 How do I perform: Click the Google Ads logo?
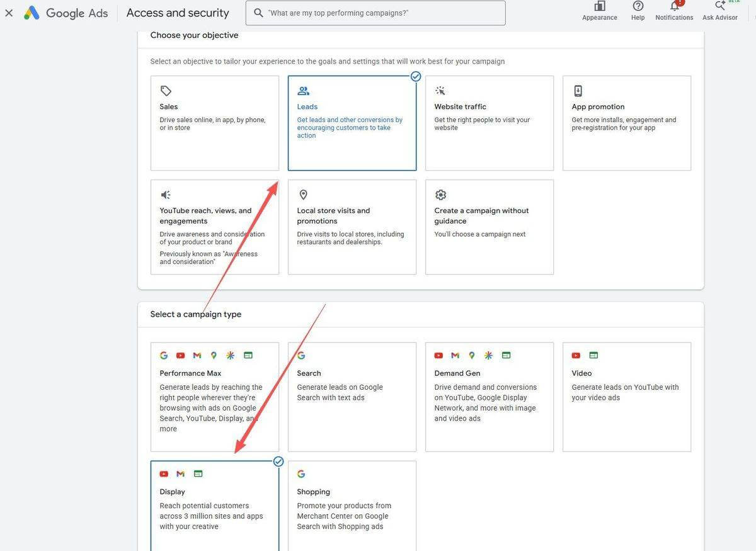click(66, 13)
